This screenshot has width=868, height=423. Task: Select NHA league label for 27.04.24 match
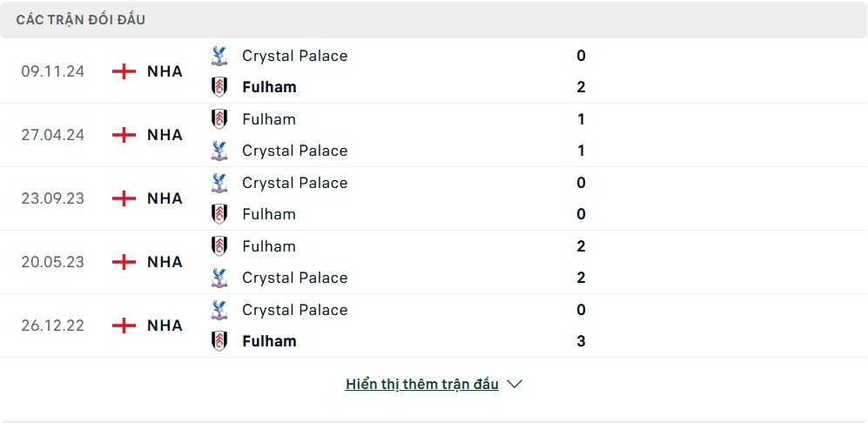165,135
